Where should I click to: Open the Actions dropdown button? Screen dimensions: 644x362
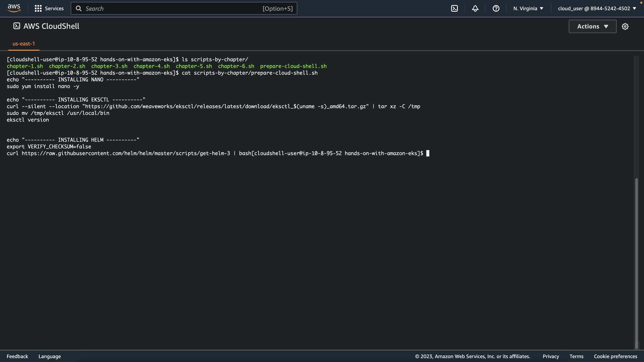[592, 26]
